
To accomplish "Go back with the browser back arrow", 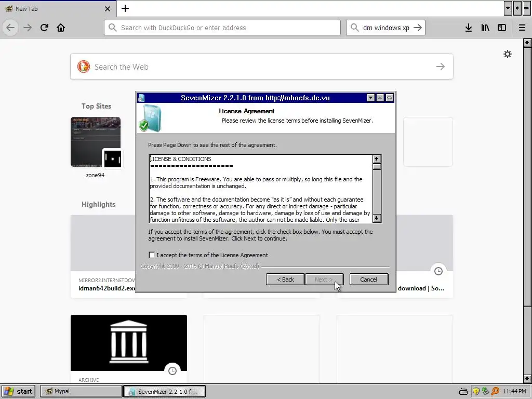I will point(10,28).
